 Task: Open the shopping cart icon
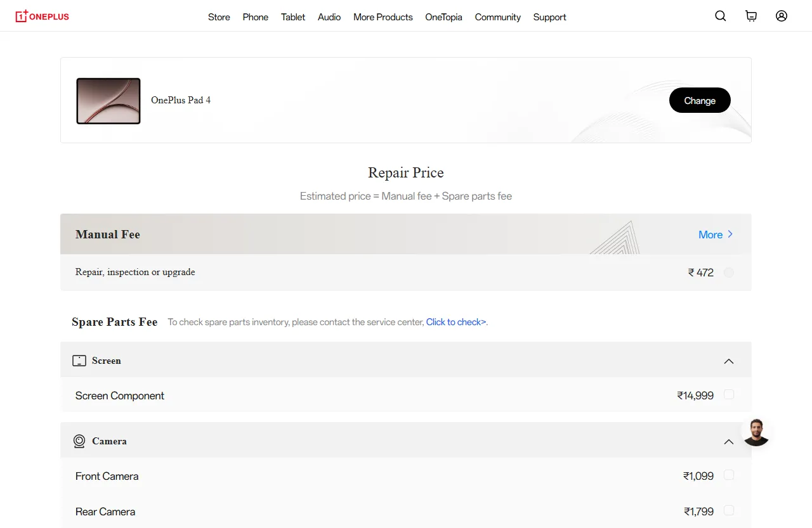point(751,16)
